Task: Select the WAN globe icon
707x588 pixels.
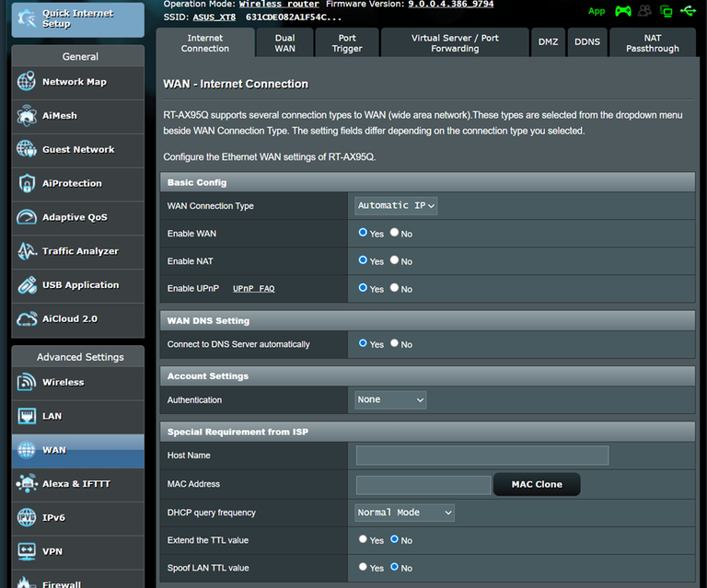Action: (x=26, y=450)
